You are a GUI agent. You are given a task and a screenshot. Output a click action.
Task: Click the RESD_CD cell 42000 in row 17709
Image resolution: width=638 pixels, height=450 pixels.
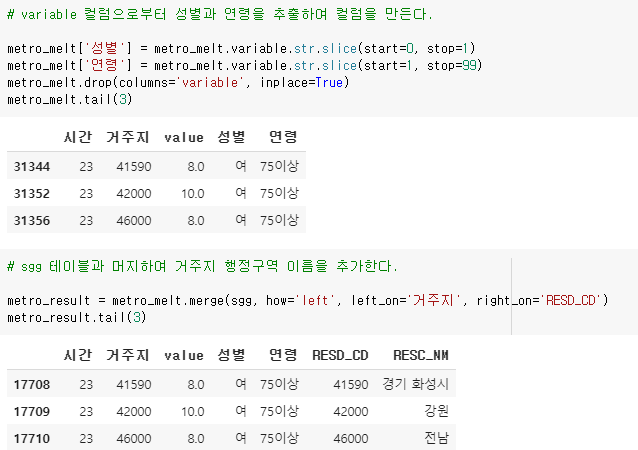(351, 412)
